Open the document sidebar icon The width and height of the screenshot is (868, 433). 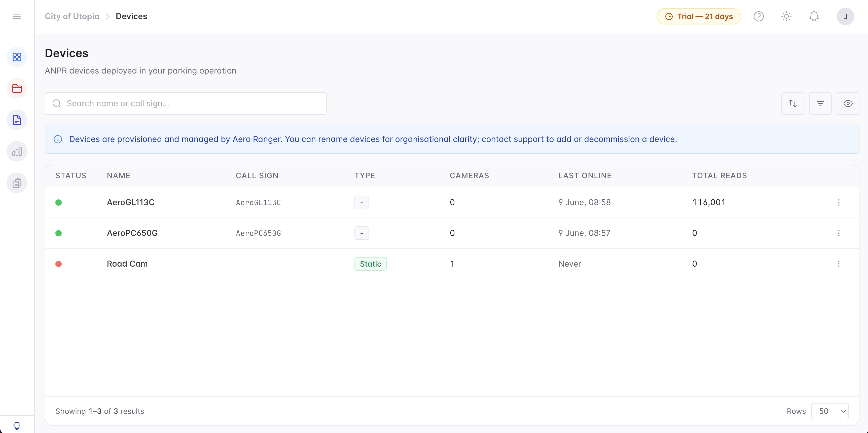coord(17,120)
